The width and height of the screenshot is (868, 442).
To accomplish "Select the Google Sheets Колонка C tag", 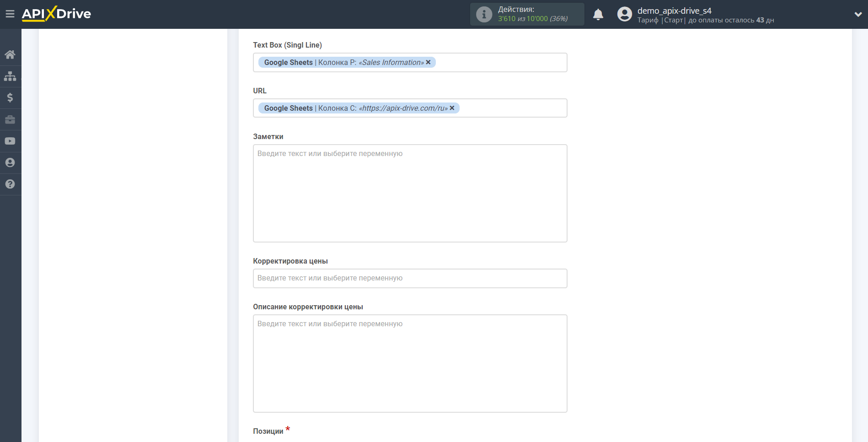I will click(359, 108).
